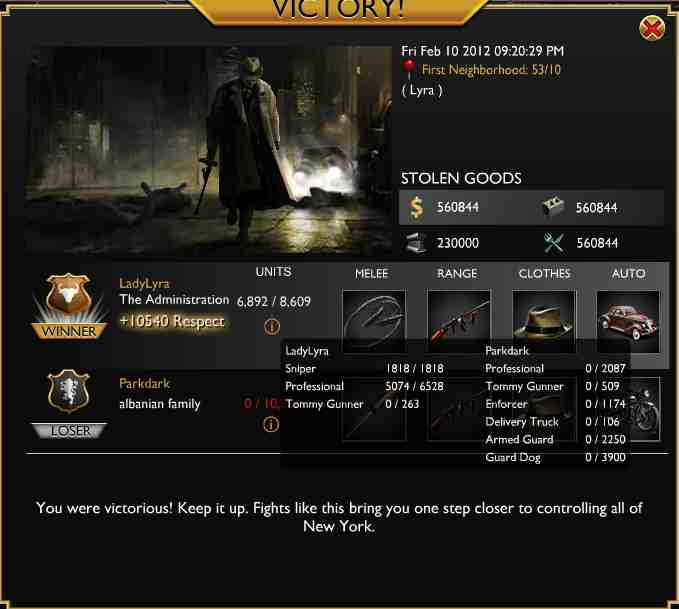Open Parkdark player profile name
This screenshot has height=609, width=679.
pyautogui.click(x=145, y=383)
